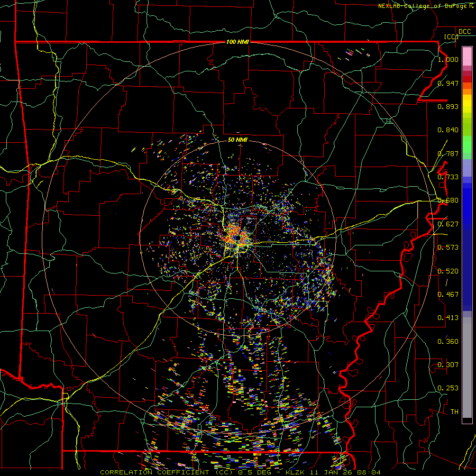The image size is (476, 476).
Task: Click the 0.627 legend value
Action: pos(448,224)
